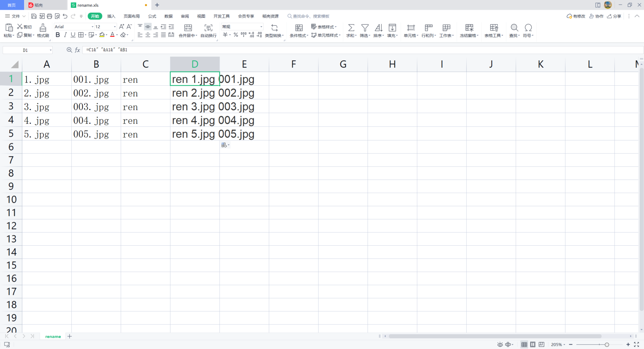Click the Find (查找) magnifier icon
Viewport: 644px width, 349px height.
pyautogui.click(x=514, y=28)
